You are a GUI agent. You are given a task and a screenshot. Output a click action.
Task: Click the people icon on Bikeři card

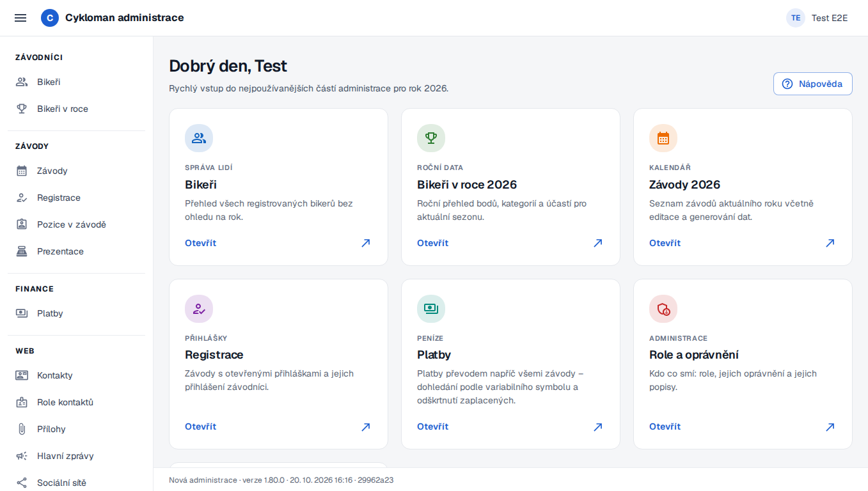pos(199,138)
